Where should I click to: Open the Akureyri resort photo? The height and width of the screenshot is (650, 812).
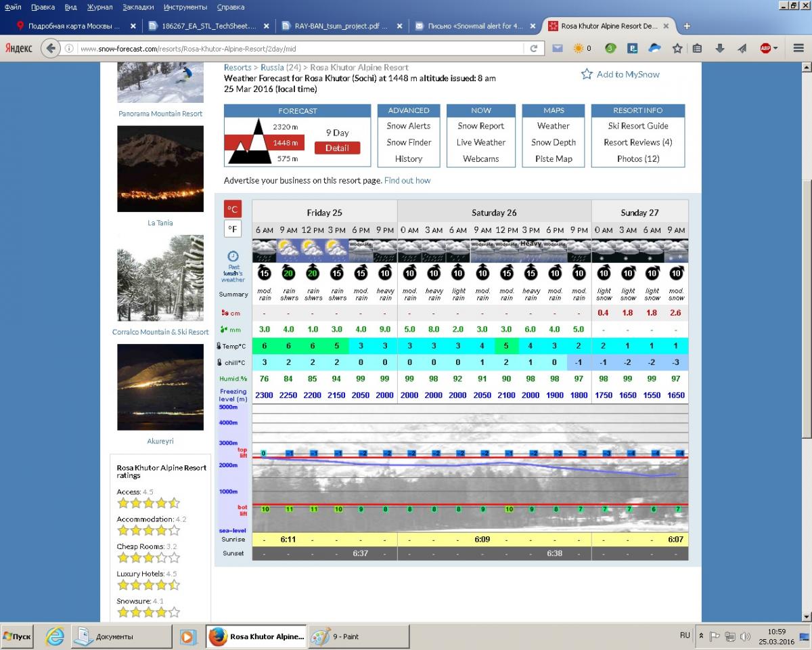(x=160, y=387)
